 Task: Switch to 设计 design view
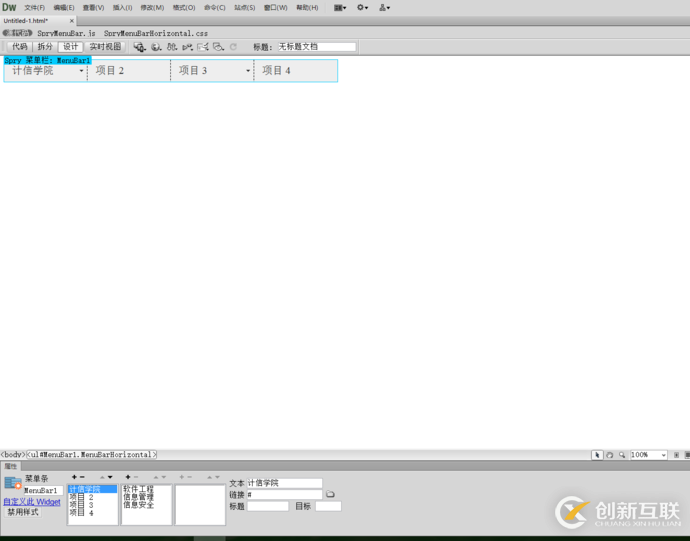(x=70, y=47)
